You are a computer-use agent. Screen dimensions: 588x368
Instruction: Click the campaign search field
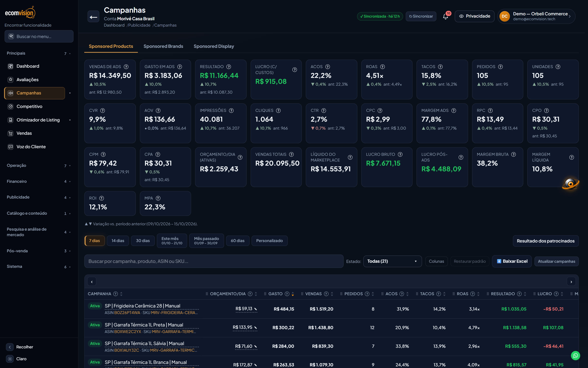click(214, 261)
